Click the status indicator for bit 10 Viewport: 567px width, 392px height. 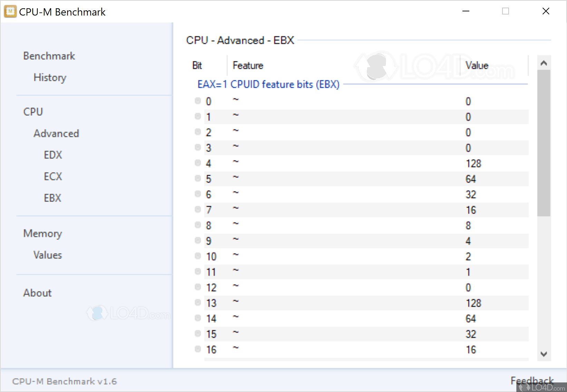pyautogui.click(x=198, y=256)
